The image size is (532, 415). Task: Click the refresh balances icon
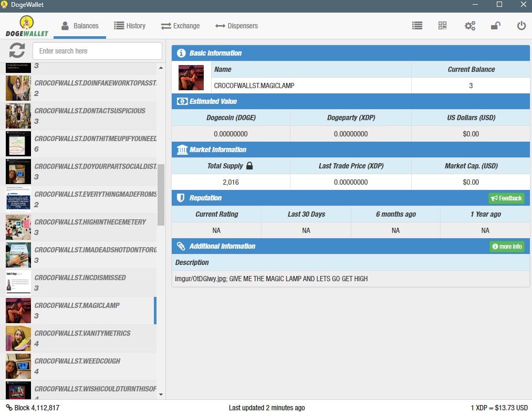(x=17, y=50)
